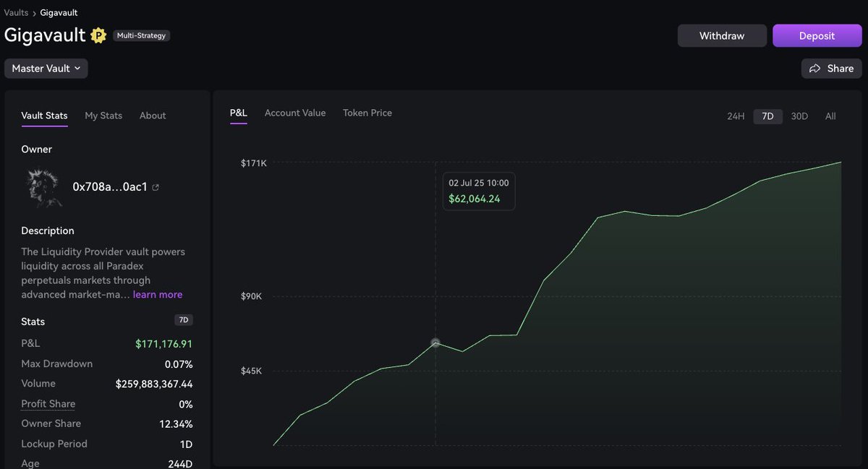Click the Share button
This screenshot has height=469, width=868.
(x=831, y=68)
